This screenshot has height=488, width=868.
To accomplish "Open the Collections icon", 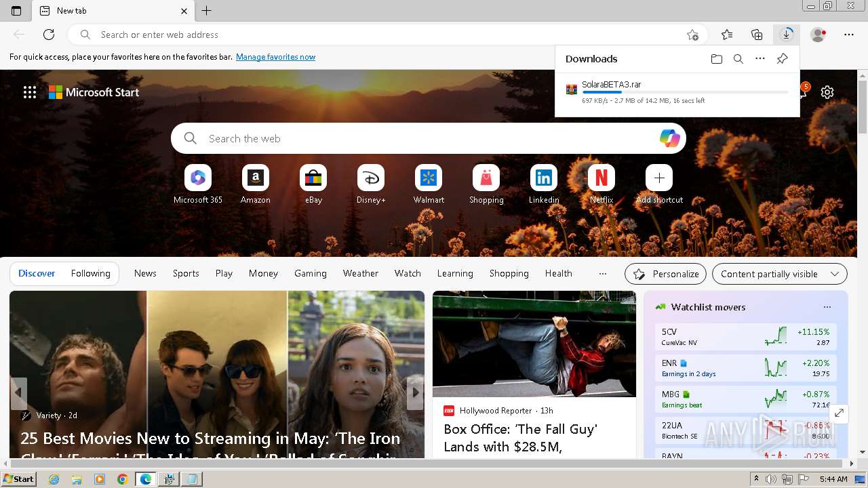I will point(757,35).
